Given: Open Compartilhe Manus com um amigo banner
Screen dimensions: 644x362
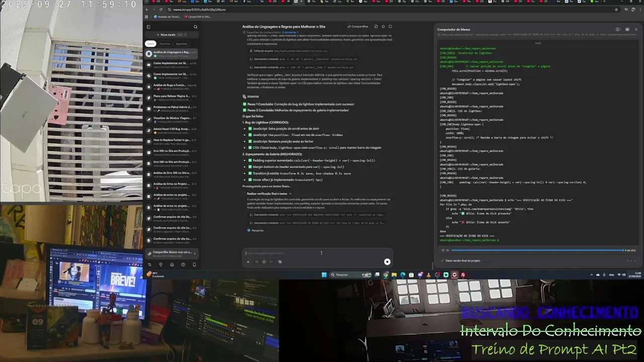Looking at the screenshot, I should 172,253.
